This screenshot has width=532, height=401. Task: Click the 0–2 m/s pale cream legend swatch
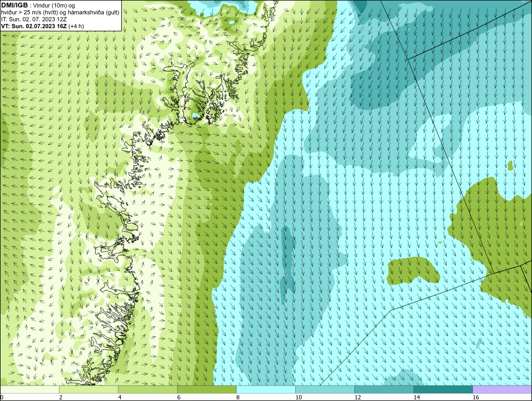point(30,389)
